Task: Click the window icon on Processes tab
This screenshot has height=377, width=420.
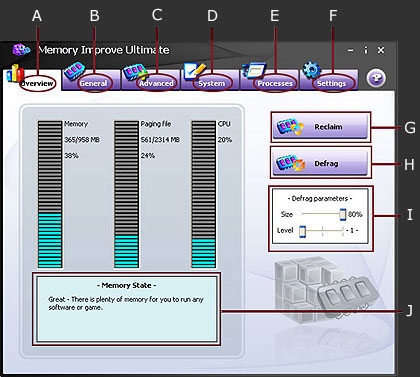Action: pos(254,71)
